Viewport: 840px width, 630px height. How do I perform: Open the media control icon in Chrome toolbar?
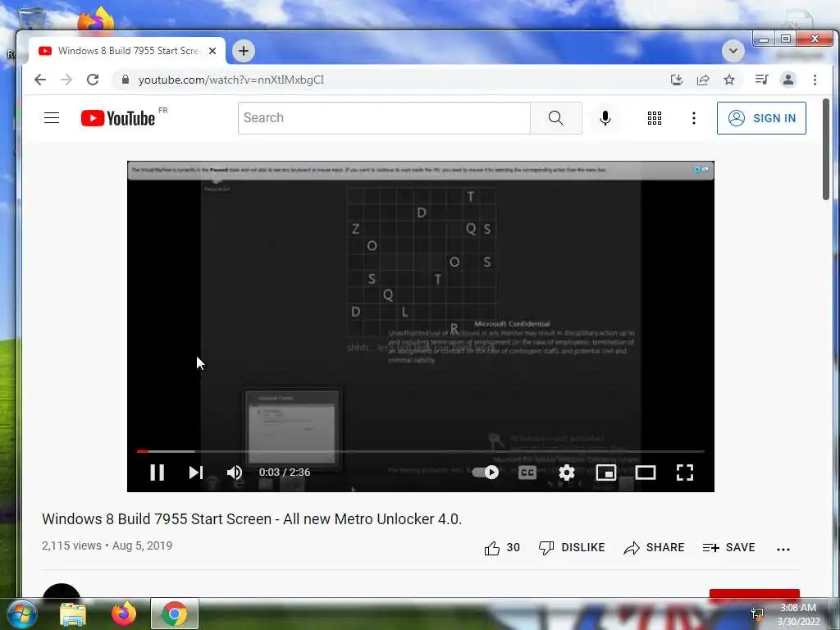761,80
